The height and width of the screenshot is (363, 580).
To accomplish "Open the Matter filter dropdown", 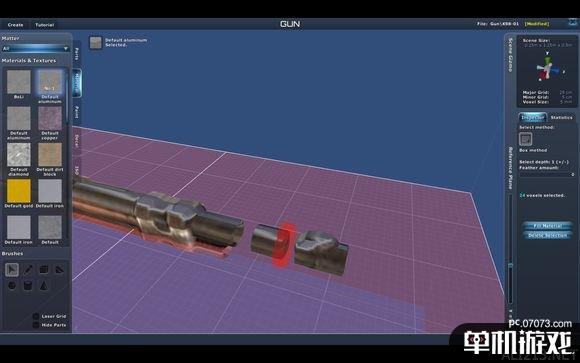I will [x=35, y=48].
